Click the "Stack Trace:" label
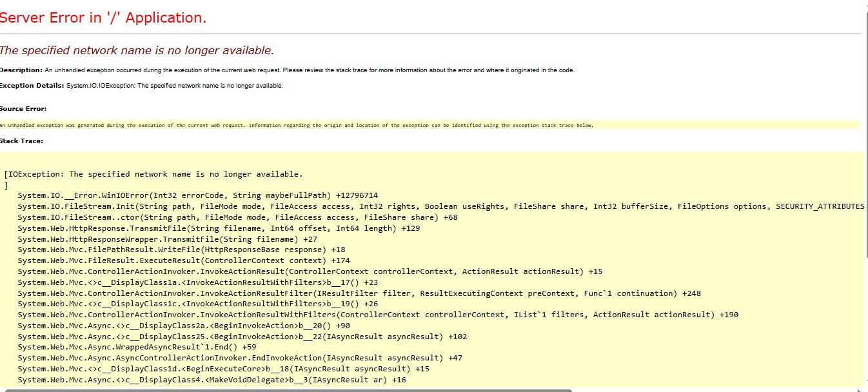The image size is (868, 392). 21,141
